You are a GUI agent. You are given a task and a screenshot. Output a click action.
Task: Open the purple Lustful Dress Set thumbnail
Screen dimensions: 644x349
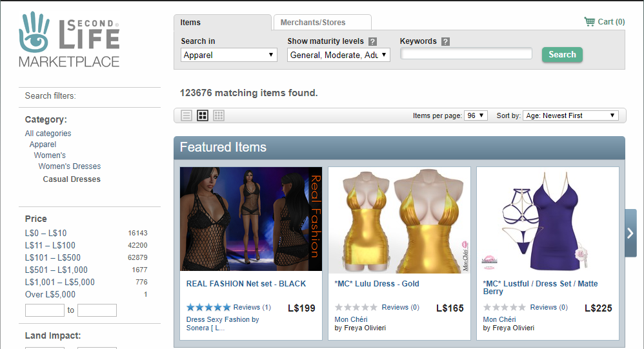pos(547,220)
